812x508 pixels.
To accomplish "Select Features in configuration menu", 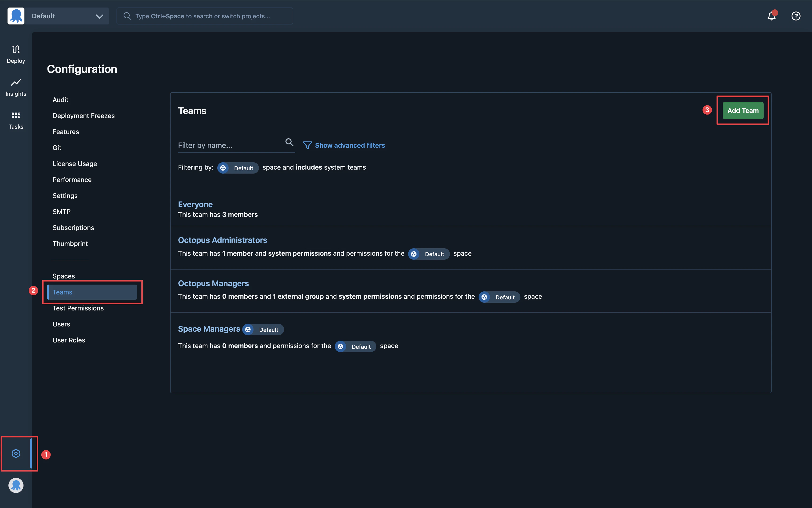I will pyautogui.click(x=66, y=132).
